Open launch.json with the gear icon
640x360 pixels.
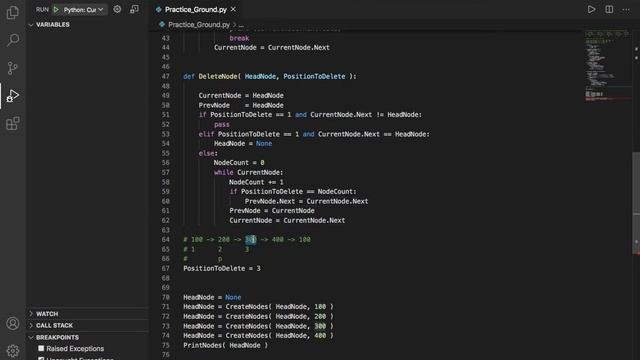click(x=117, y=9)
